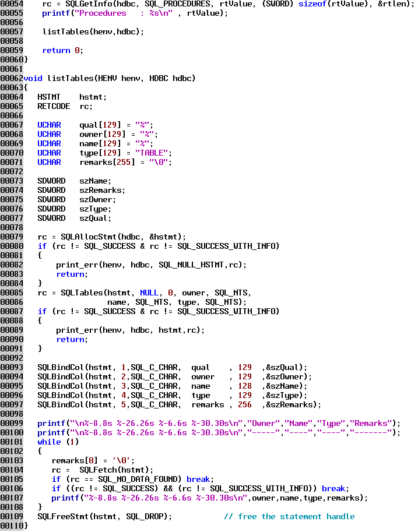The image size is (418, 532).
Task: Click the "-------" string on line 00100
Action: click(x=371, y=434)
